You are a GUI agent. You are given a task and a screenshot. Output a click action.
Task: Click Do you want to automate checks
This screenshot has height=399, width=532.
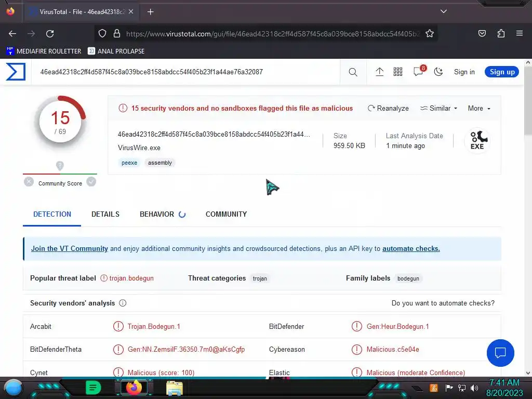443,303
